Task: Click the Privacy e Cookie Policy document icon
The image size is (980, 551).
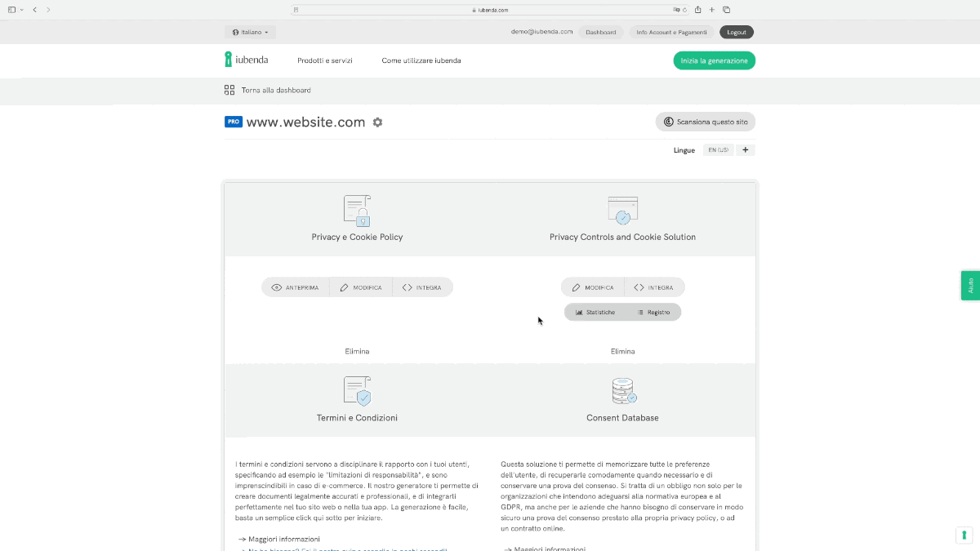Action: coord(357,211)
